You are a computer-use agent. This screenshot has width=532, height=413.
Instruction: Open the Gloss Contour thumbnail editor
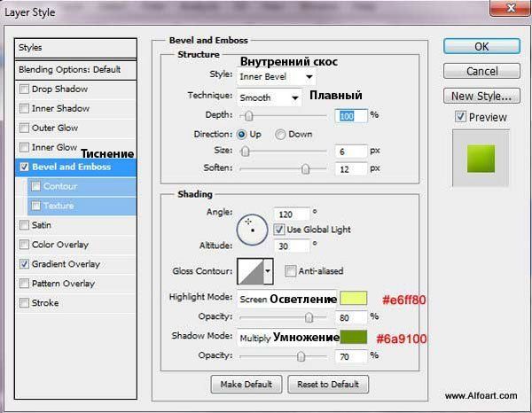tap(250, 271)
